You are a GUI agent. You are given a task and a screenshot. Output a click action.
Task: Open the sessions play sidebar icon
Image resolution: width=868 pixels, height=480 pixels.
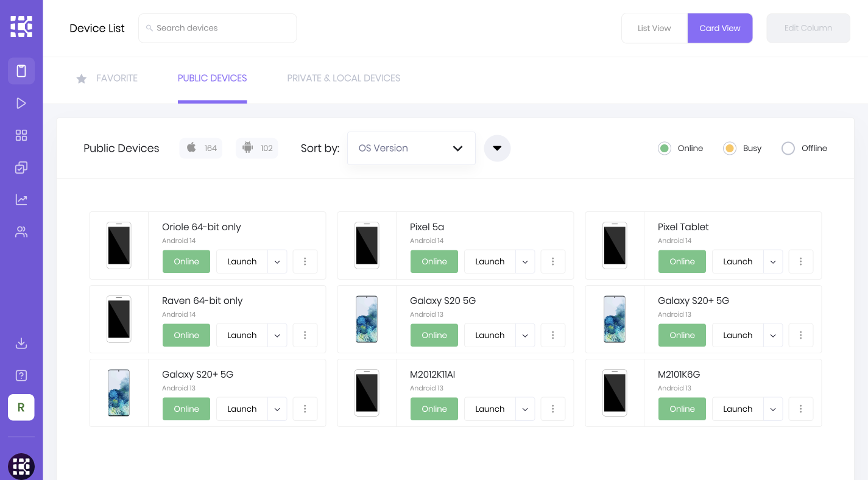click(21, 103)
